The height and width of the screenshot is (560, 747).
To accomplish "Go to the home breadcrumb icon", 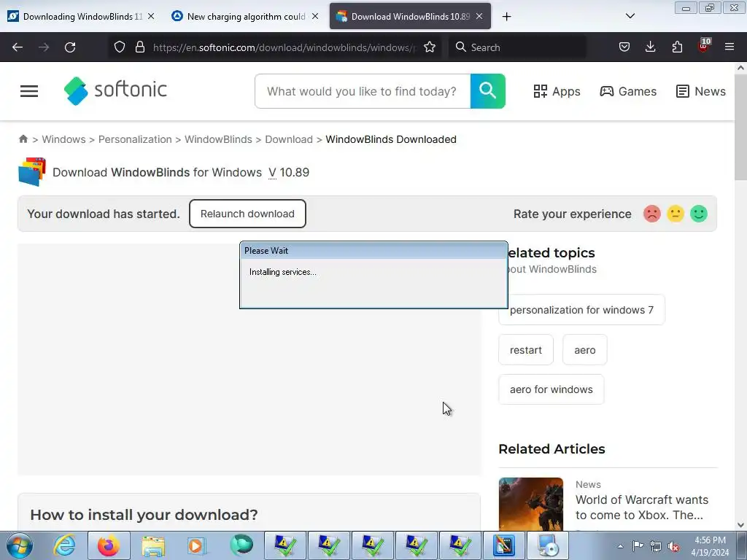I will (x=23, y=139).
